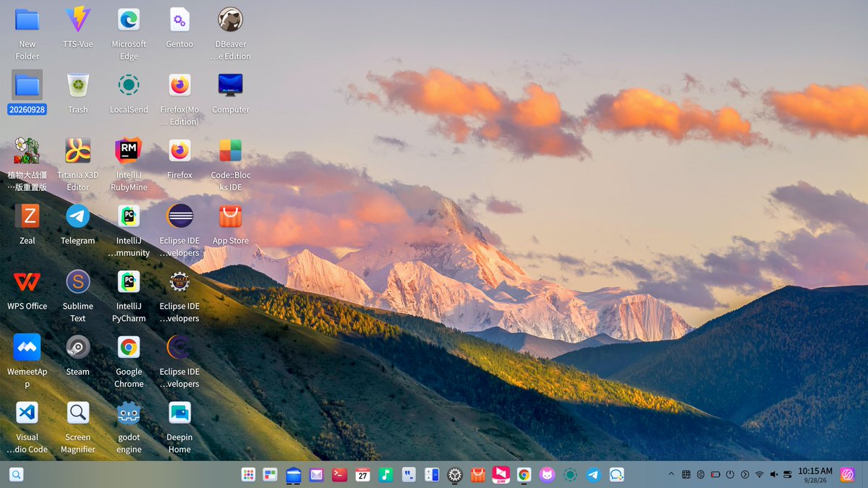
Task: Open IntelliJ RubyMine on the desktop
Action: click(x=129, y=150)
